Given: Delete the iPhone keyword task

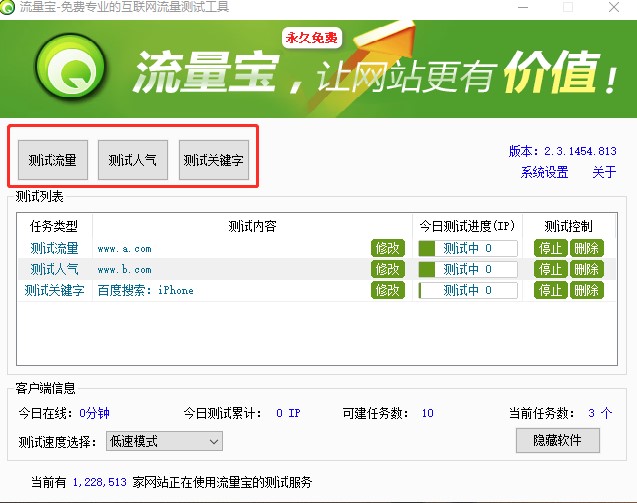Looking at the screenshot, I should (587, 291).
